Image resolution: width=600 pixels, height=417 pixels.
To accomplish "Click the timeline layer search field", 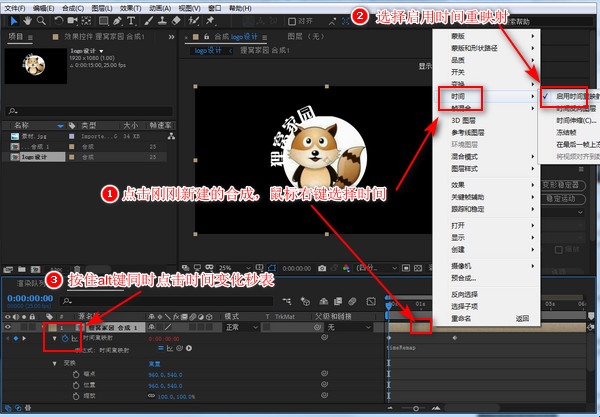I will 166,301.
